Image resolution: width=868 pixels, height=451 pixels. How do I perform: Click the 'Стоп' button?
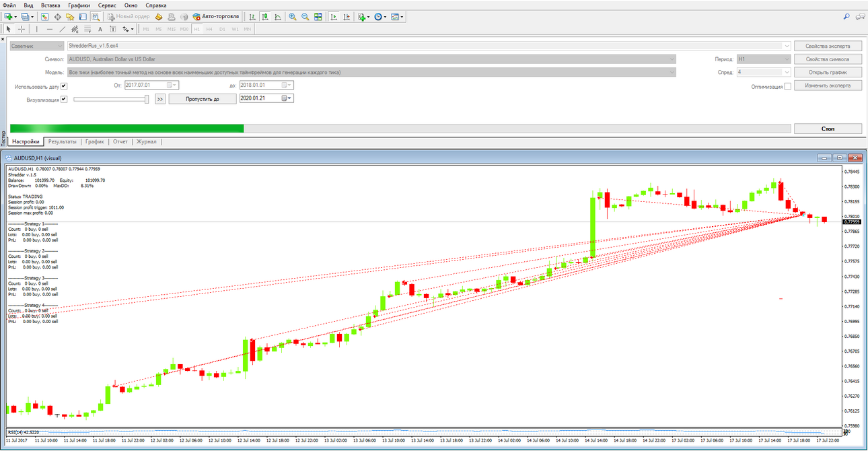click(828, 129)
